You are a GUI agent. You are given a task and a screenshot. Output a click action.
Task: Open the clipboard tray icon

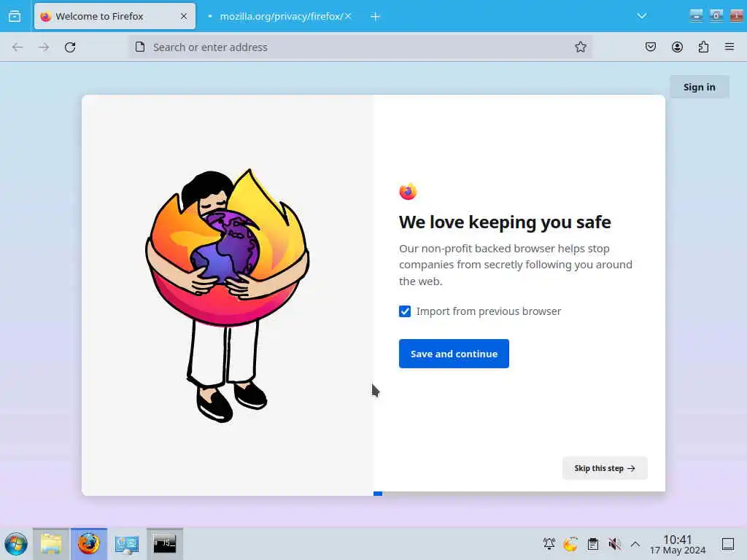click(592, 544)
